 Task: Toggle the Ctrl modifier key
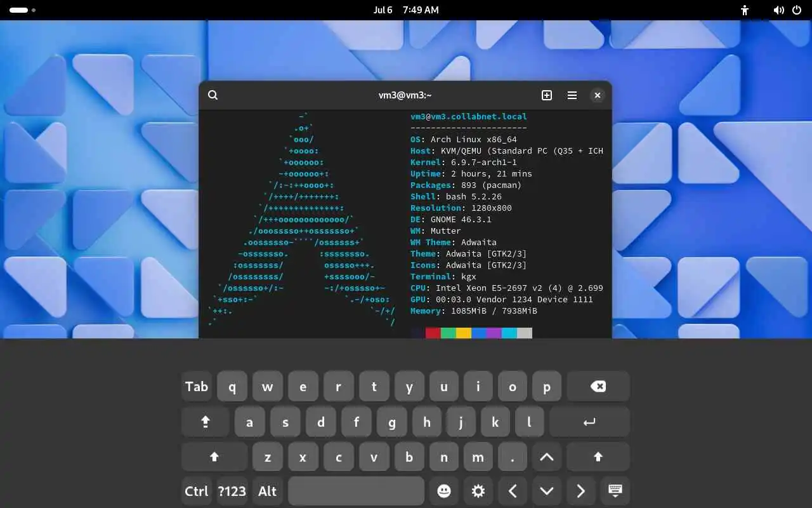click(x=197, y=491)
